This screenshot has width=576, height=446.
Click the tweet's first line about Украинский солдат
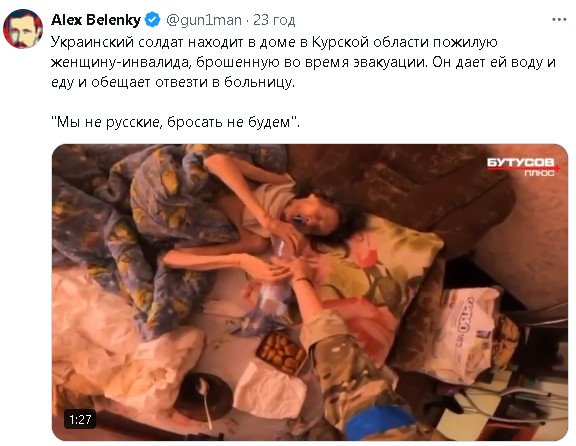click(x=274, y=42)
